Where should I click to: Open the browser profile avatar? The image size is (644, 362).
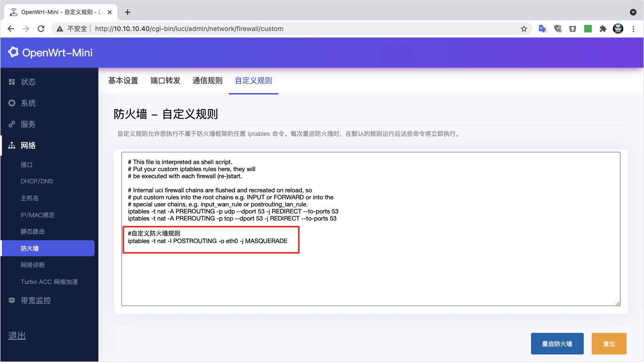pyautogui.click(x=618, y=29)
